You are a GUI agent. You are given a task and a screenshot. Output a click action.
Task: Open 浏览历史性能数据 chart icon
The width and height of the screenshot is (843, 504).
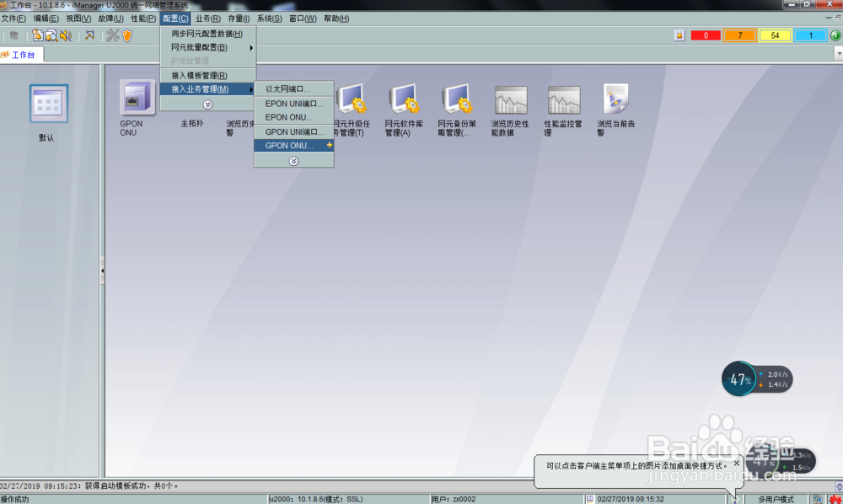[x=511, y=100]
